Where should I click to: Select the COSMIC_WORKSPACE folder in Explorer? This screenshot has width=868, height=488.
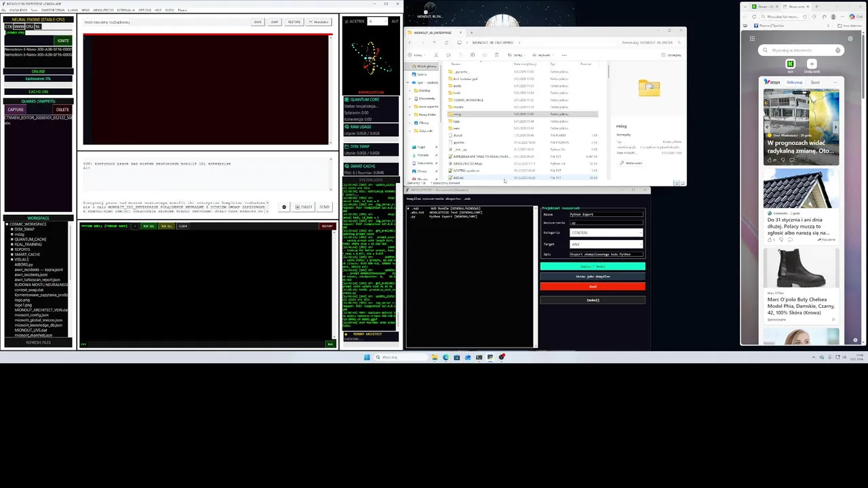(468, 100)
